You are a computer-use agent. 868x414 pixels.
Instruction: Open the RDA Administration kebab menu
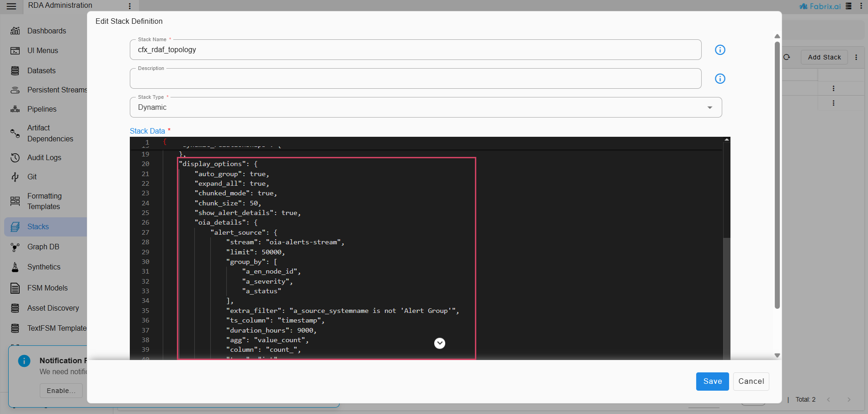click(x=130, y=6)
